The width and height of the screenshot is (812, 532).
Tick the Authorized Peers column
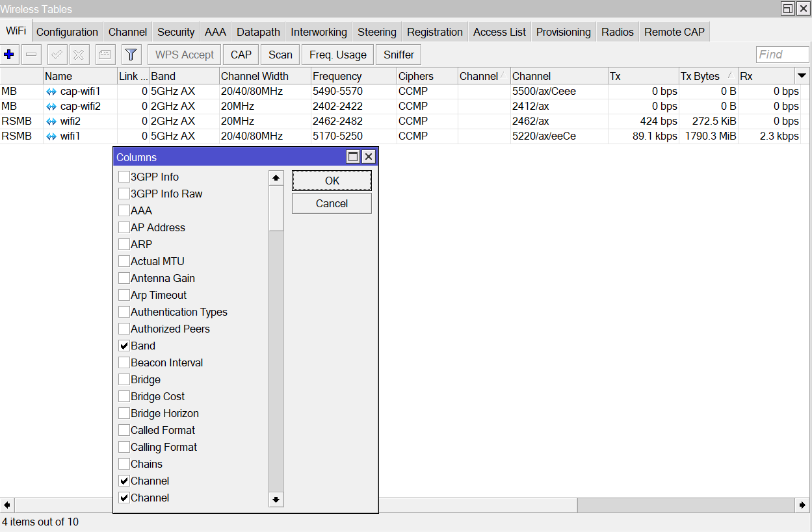tap(124, 329)
